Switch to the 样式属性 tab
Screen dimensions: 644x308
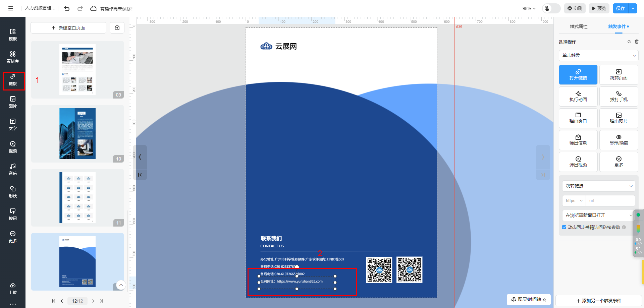(x=579, y=26)
